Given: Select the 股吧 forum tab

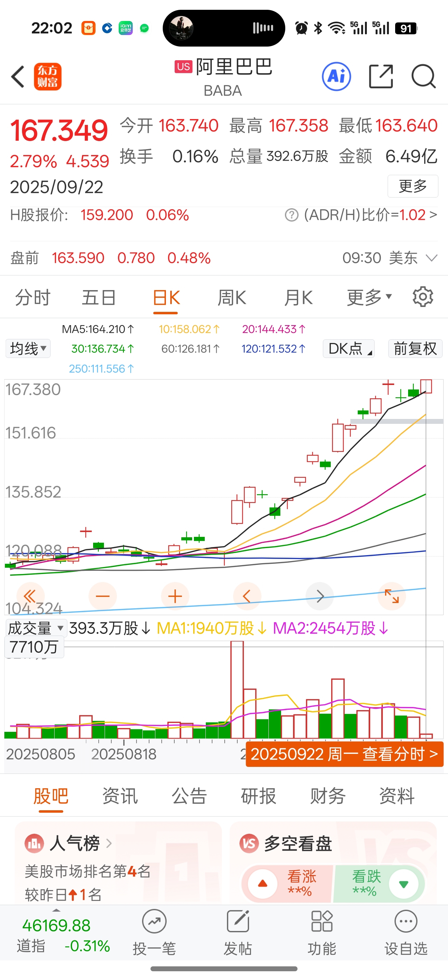Looking at the screenshot, I should tap(51, 796).
